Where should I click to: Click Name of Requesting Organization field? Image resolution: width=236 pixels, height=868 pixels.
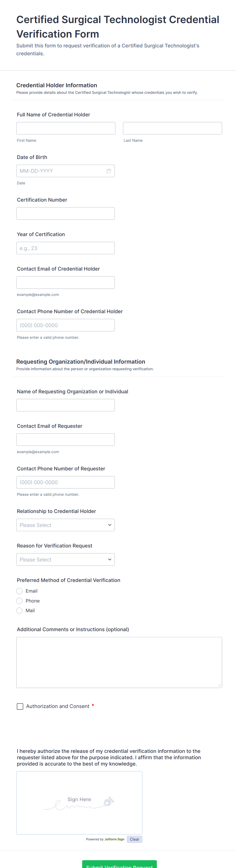pos(65,405)
